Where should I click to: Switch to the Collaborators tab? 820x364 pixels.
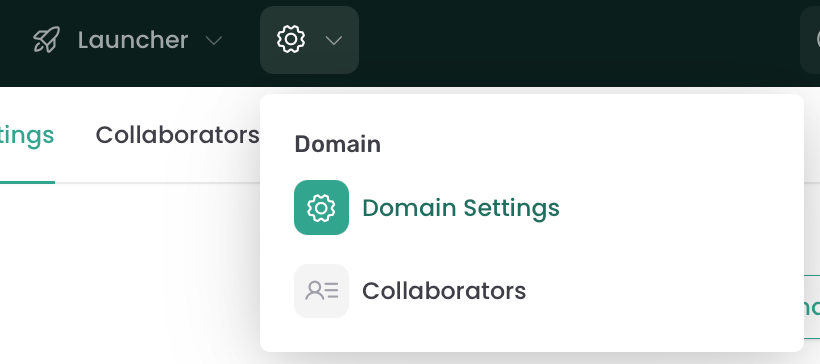click(x=177, y=135)
